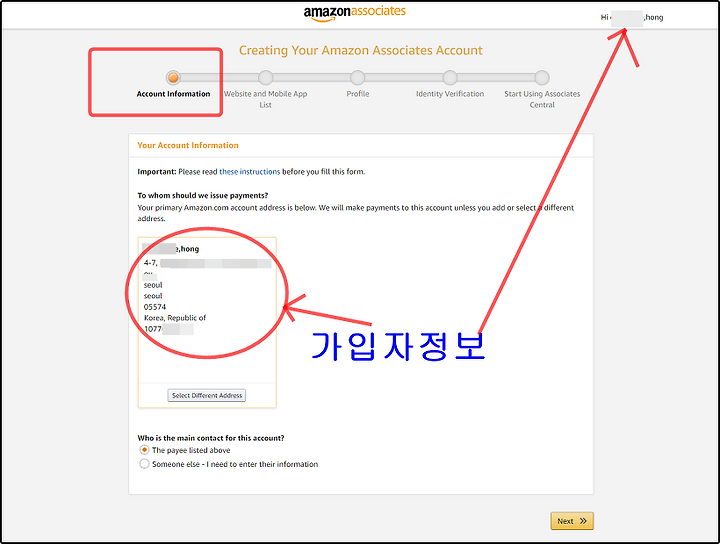Click 'Creating Your Amazon Associates Account' title

tap(360, 50)
